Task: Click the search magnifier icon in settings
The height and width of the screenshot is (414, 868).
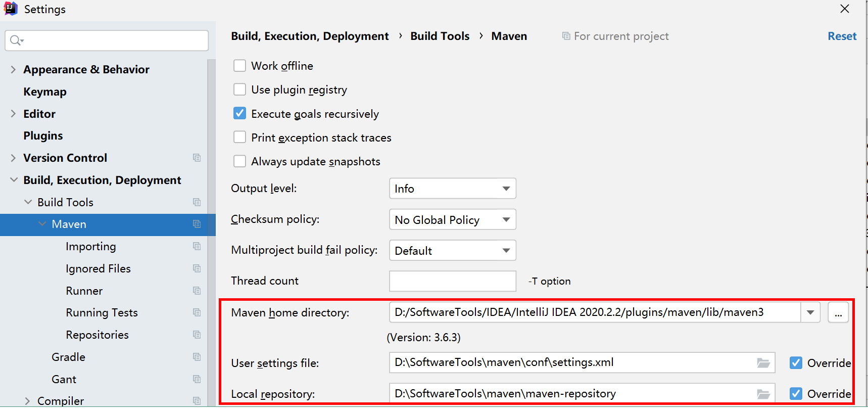Action: (16, 40)
